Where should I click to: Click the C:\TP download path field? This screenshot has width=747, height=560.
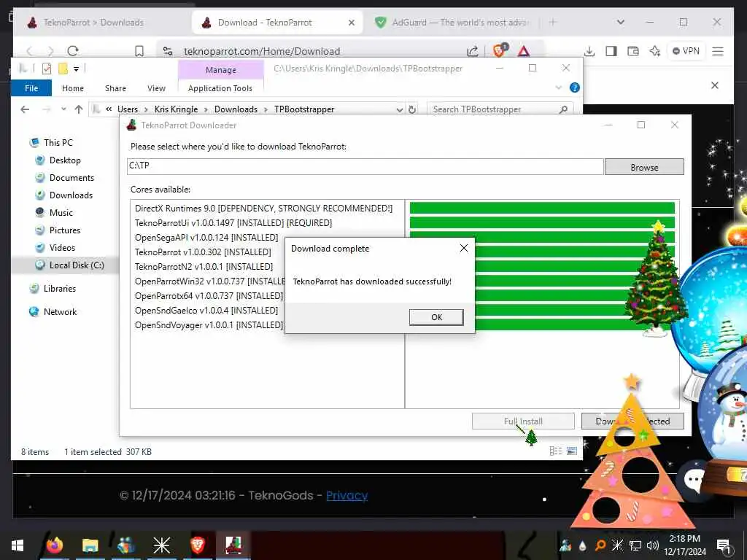(x=365, y=166)
